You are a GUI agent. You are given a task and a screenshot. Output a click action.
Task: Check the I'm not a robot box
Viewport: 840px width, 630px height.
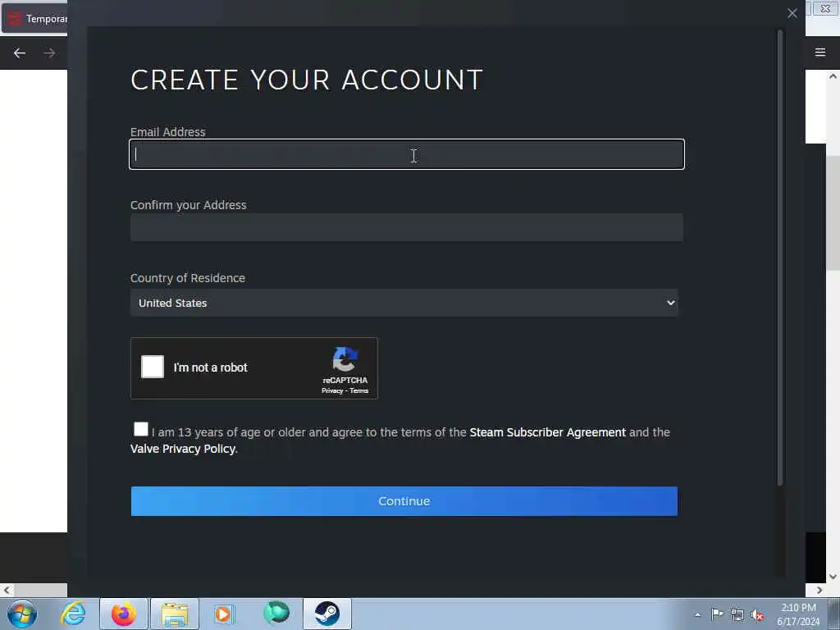[153, 367]
